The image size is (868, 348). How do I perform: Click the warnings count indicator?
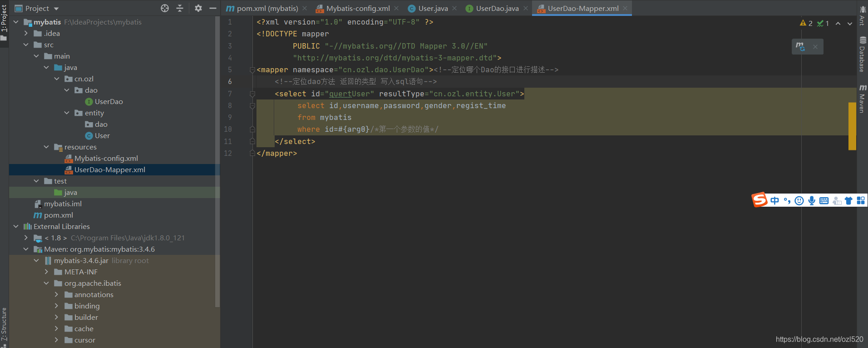pos(806,23)
